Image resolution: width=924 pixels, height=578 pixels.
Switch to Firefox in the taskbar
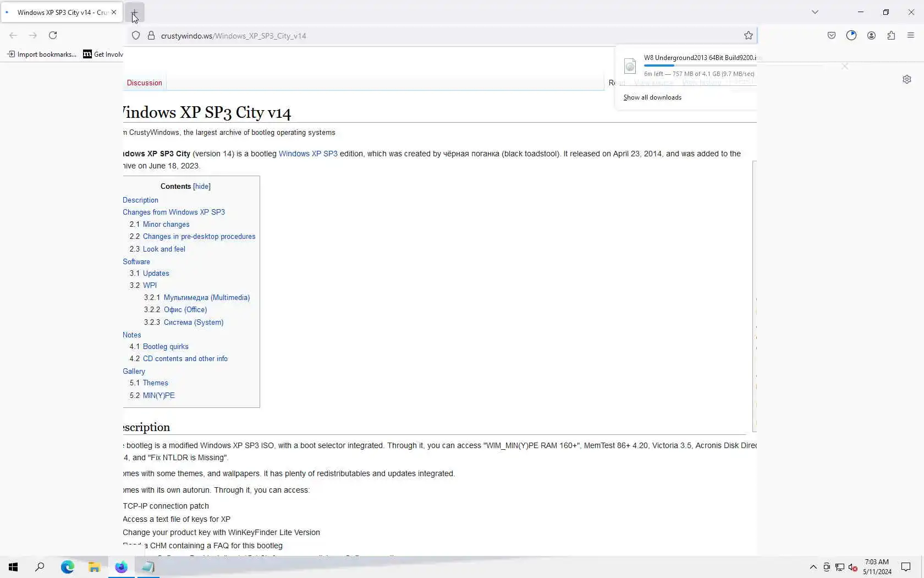coord(121,567)
